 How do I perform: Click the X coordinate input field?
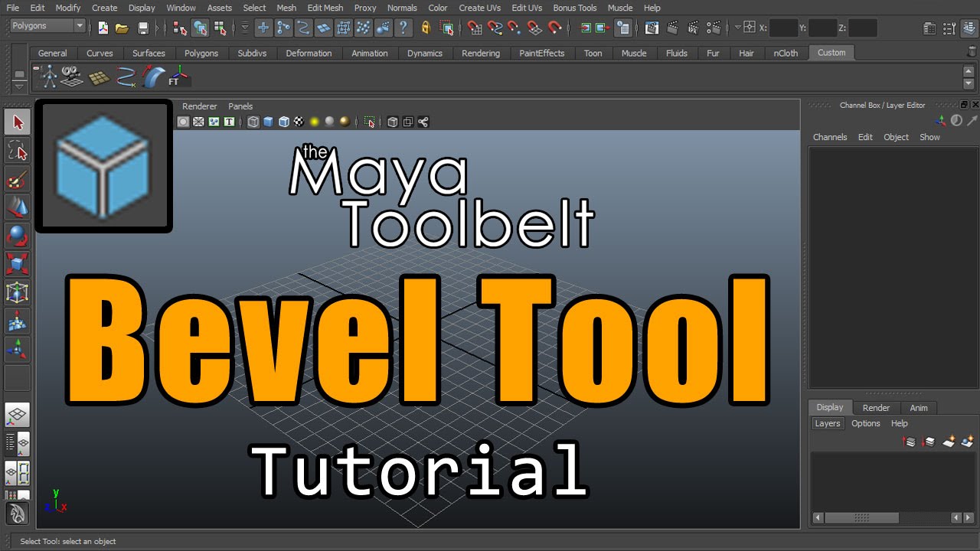(783, 28)
